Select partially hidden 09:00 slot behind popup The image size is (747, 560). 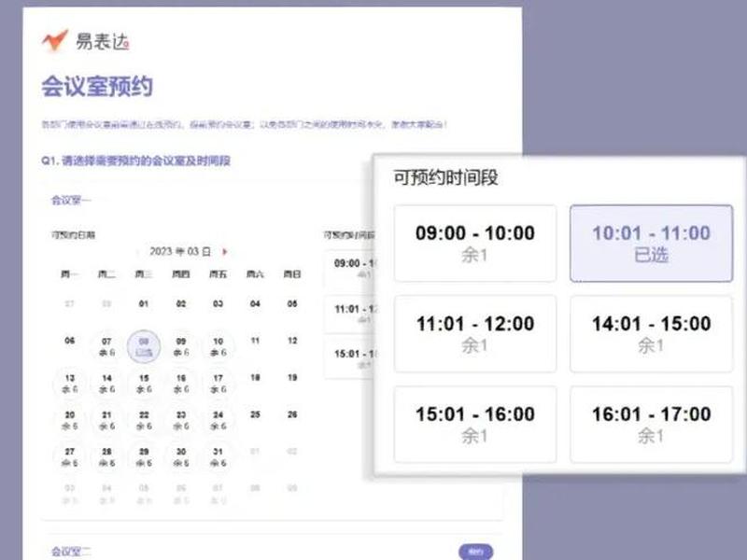350,269
